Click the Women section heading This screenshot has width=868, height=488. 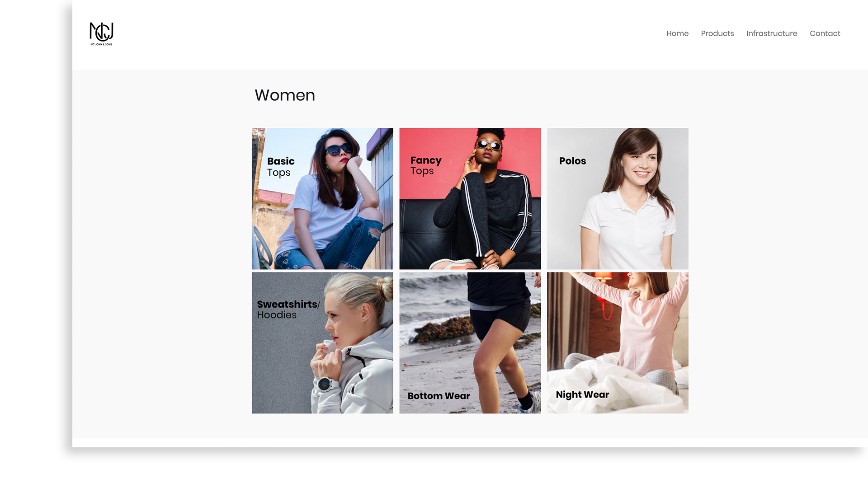[x=285, y=95]
